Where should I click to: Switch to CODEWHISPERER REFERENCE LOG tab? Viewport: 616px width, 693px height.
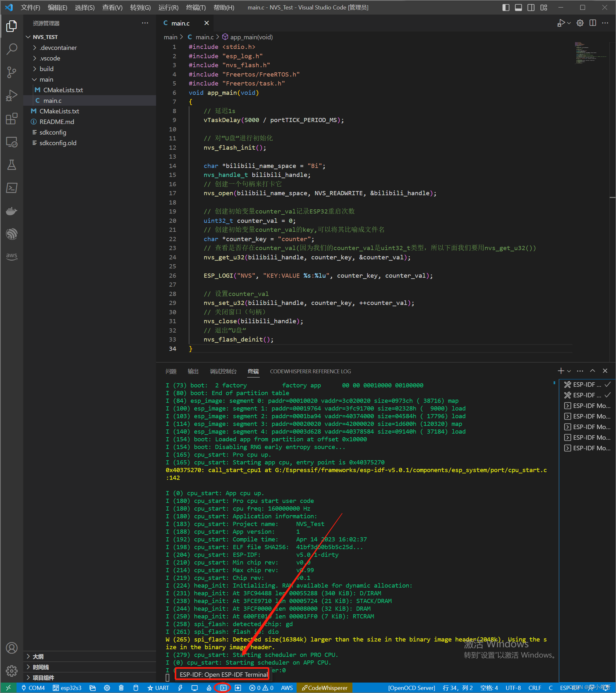click(x=310, y=371)
